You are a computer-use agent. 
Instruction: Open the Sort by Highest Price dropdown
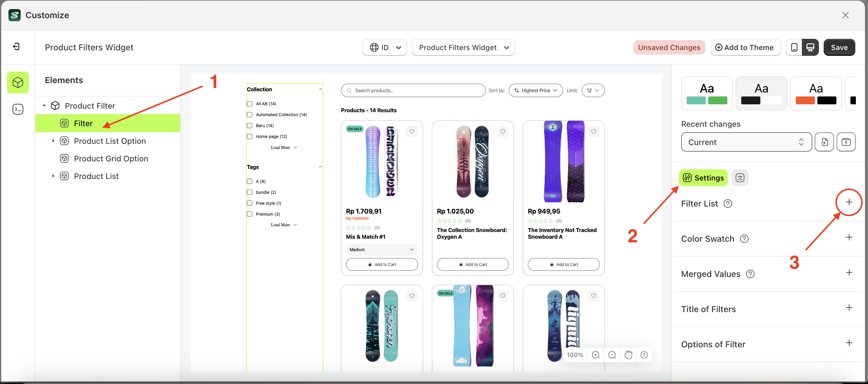[x=535, y=90]
